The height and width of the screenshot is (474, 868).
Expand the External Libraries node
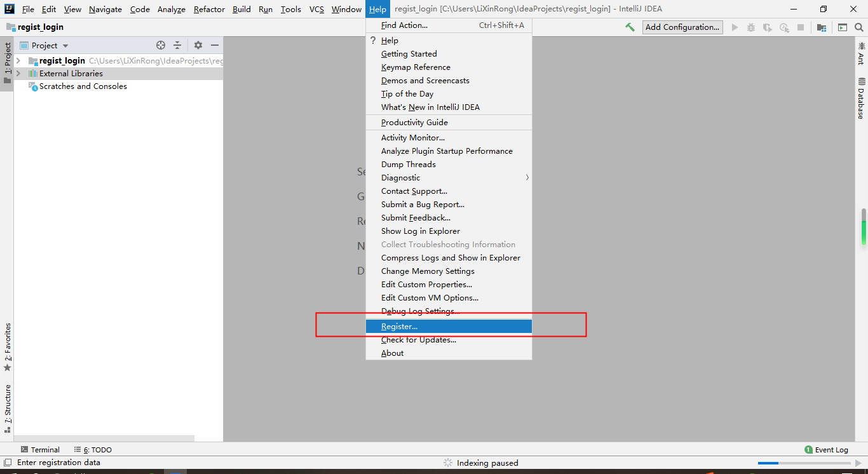17,73
